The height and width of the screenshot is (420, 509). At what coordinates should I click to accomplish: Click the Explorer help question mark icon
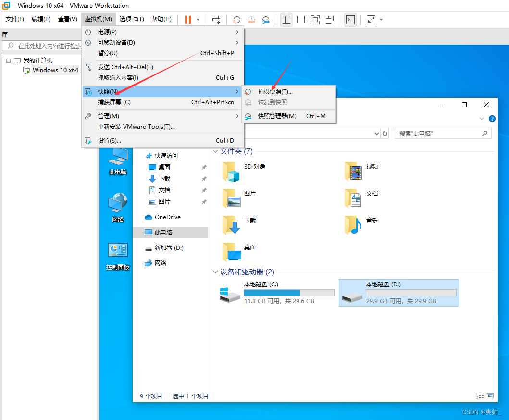[x=492, y=119]
